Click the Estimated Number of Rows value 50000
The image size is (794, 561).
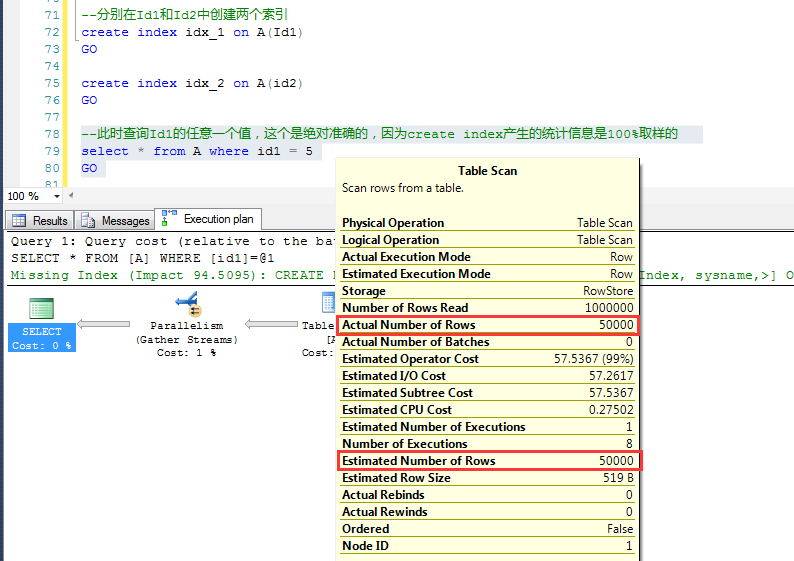pos(616,461)
